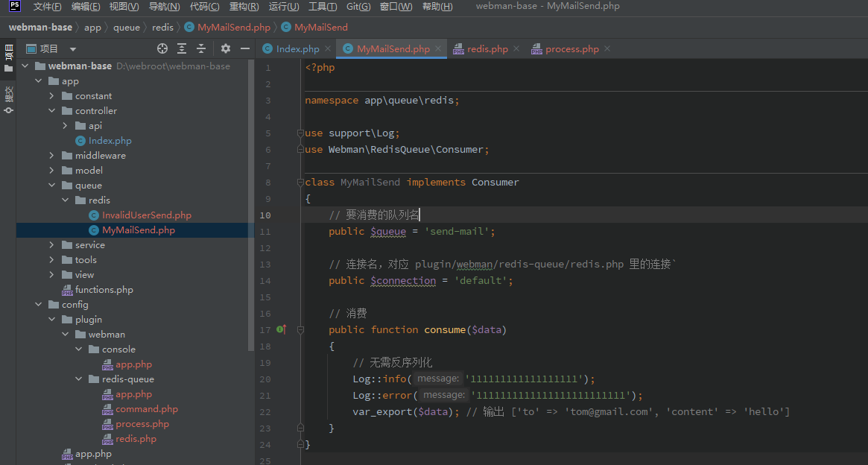868x465 pixels.
Task: Click the project tree vertical scrollbar
Action: [x=251, y=205]
